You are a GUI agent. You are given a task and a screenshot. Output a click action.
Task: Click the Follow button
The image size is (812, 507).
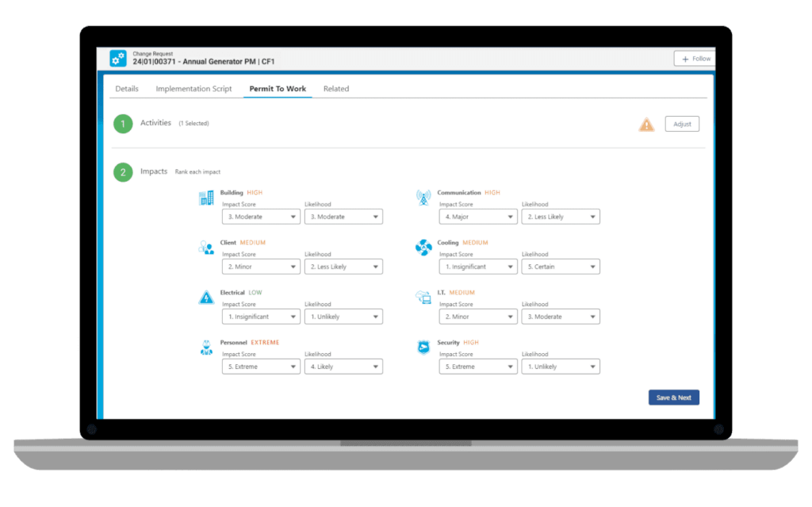pyautogui.click(x=694, y=58)
